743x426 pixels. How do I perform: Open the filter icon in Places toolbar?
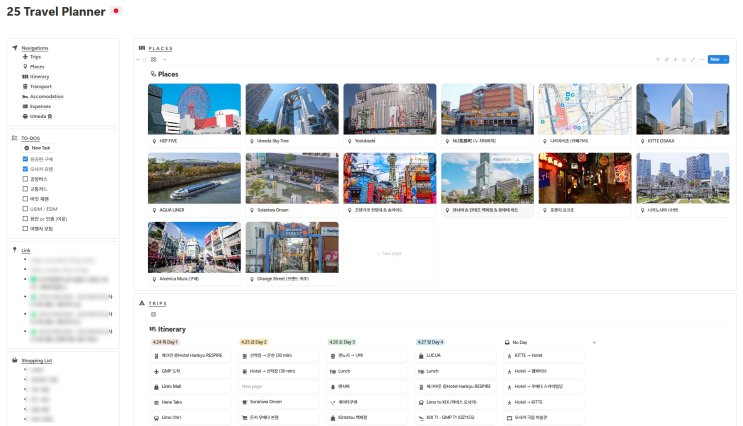(658, 60)
